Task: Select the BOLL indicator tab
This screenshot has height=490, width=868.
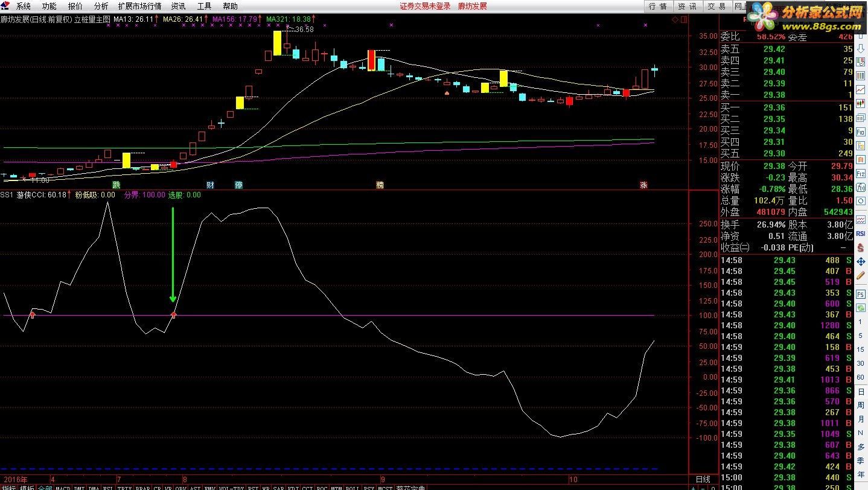Action: coord(352,486)
